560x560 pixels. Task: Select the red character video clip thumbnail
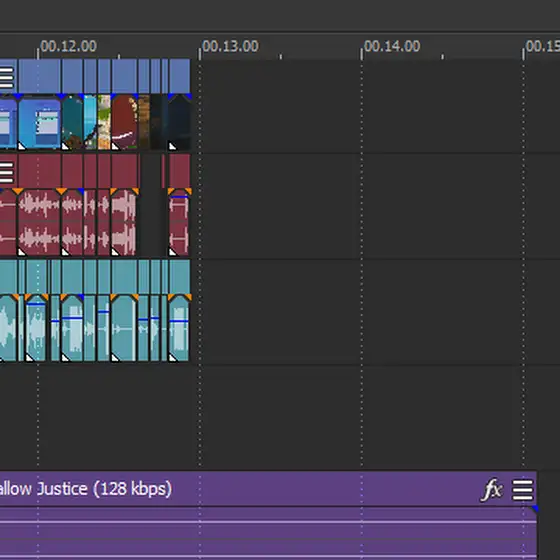[x=124, y=122]
